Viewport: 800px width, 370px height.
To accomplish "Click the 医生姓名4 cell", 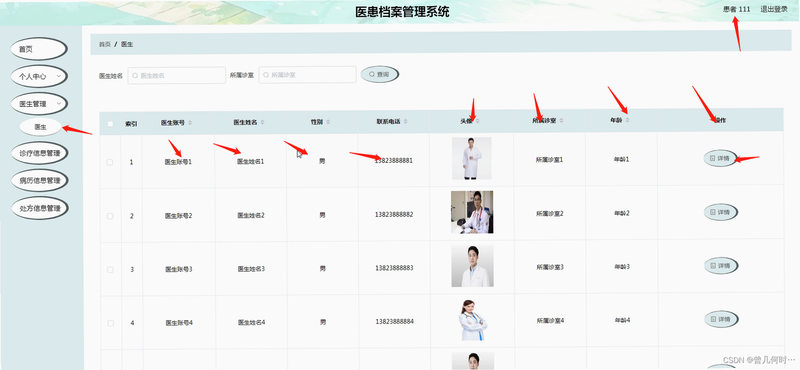I will pyautogui.click(x=251, y=323).
